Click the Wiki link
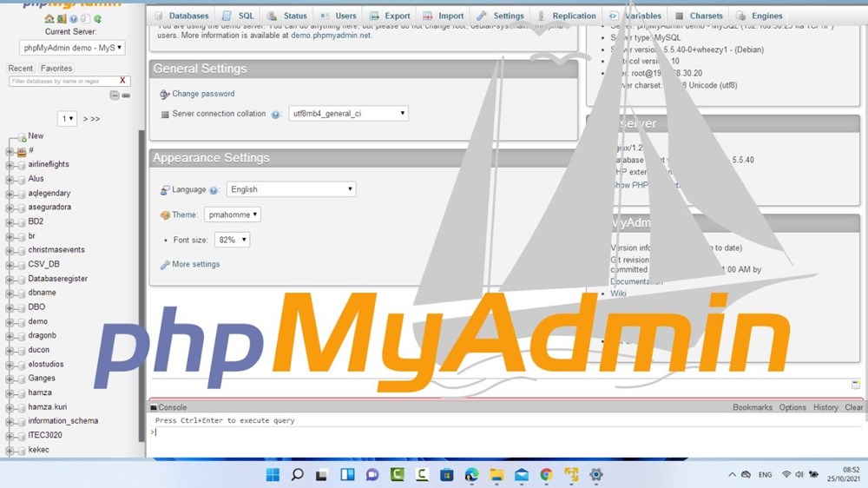 [x=618, y=293]
